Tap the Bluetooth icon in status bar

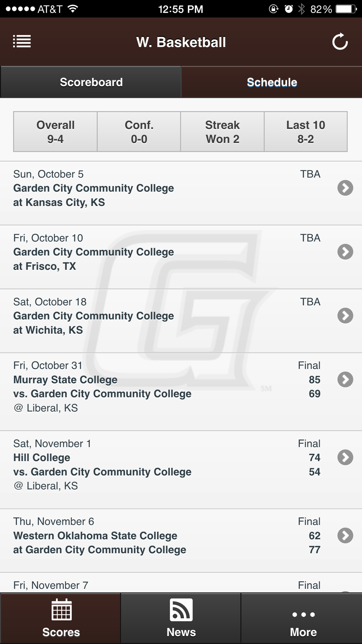click(301, 9)
